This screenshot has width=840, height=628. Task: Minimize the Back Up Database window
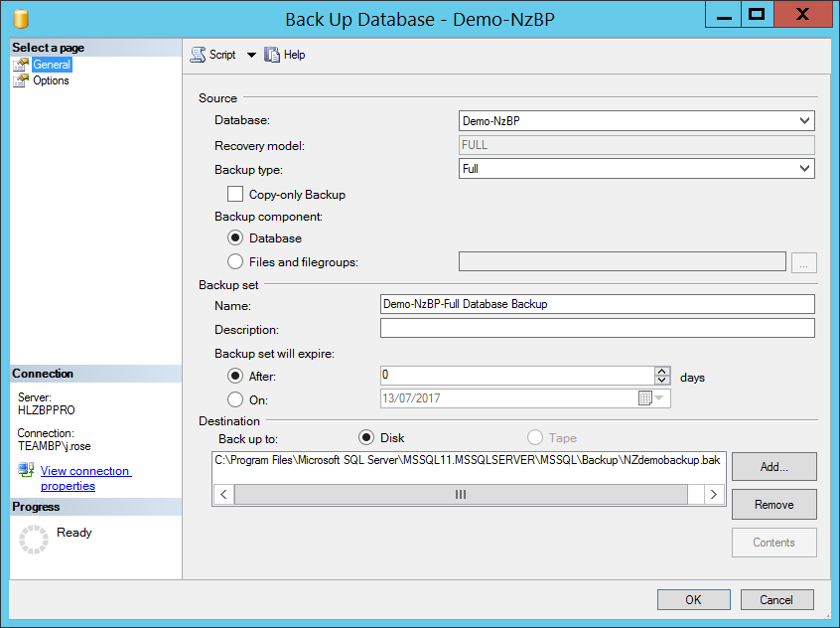point(723,15)
